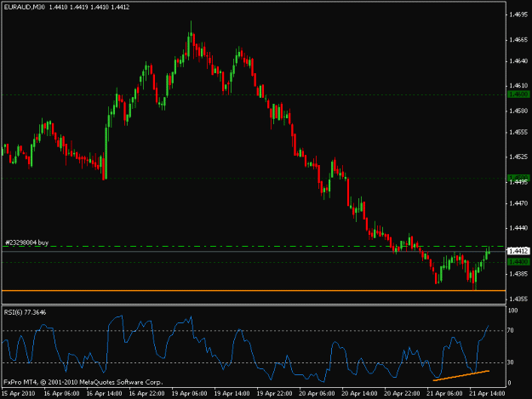Click the 1.4355 price scale label

[x=518, y=299]
